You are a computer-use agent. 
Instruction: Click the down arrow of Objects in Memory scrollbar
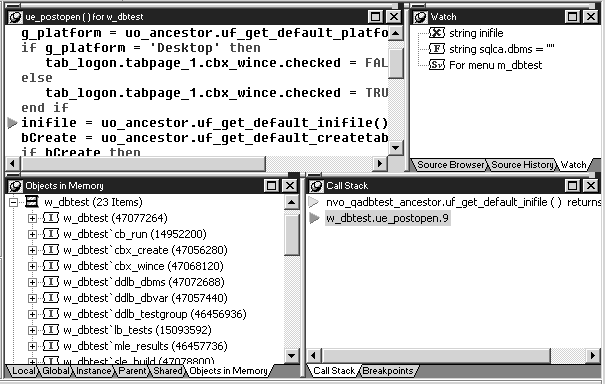coord(291,355)
